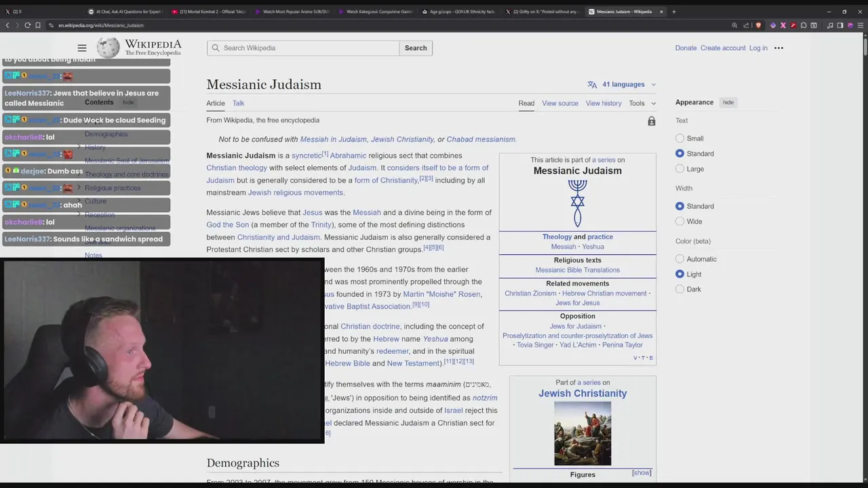Click the browser forward arrow
The width and height of the screenshot is (868, 488).
pos(17,25)
